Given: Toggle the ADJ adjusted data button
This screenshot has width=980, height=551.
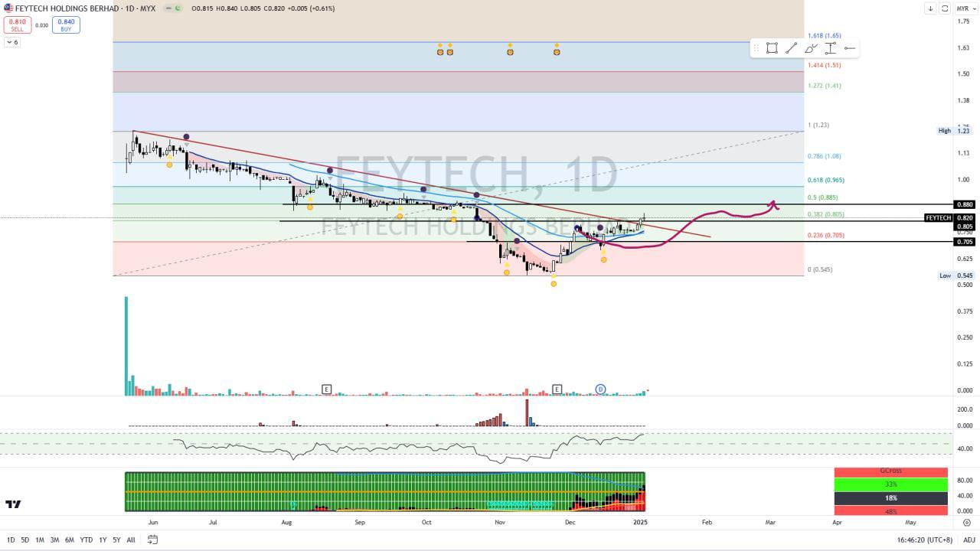Looking at the screenshot, I should [969, 540].
